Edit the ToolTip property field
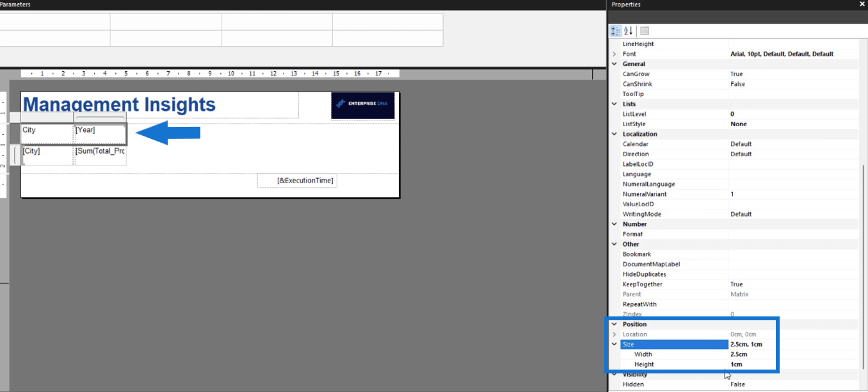 pos(794,94)
